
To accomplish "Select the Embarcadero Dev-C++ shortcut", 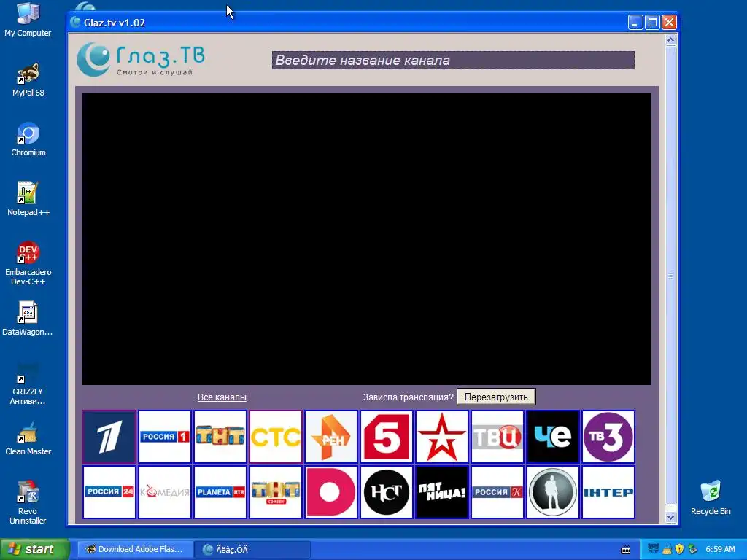I will (x=28, y=263).
